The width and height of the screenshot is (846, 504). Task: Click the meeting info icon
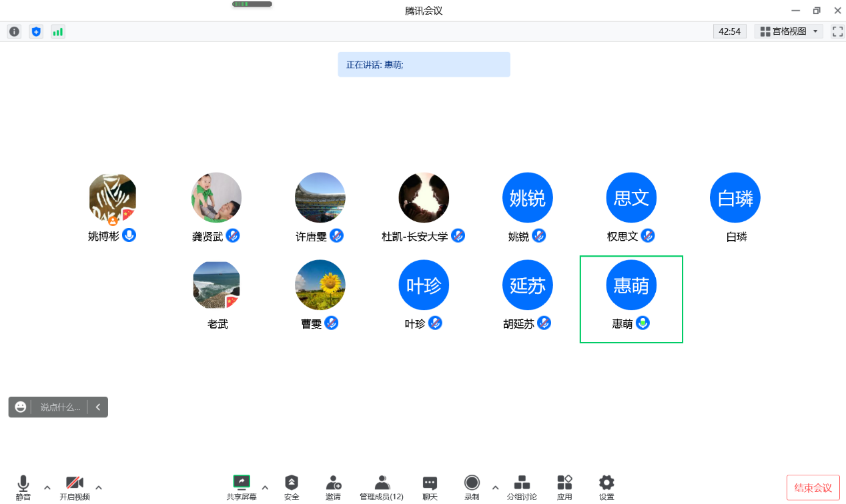tap(14, 31)
